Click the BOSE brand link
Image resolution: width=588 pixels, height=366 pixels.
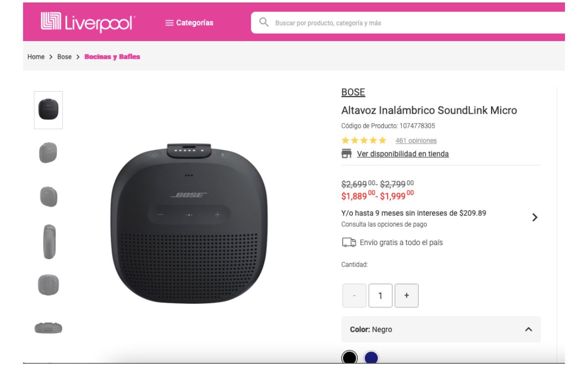(x=353, y=92)
